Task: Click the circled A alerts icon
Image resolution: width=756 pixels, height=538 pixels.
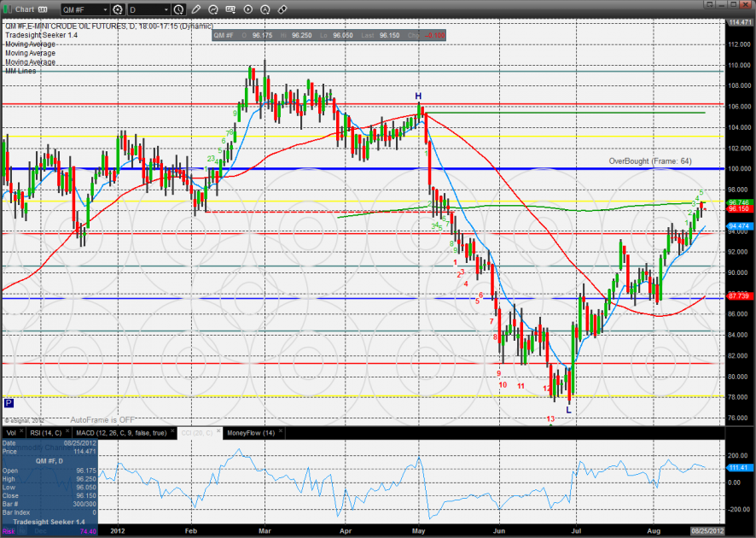Action: (x=265, y=9)
